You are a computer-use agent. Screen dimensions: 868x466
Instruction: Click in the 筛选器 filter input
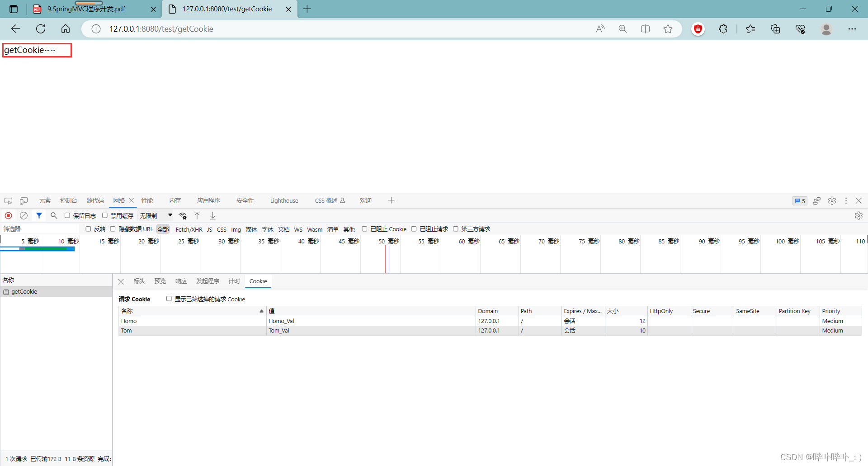point(41,229)
